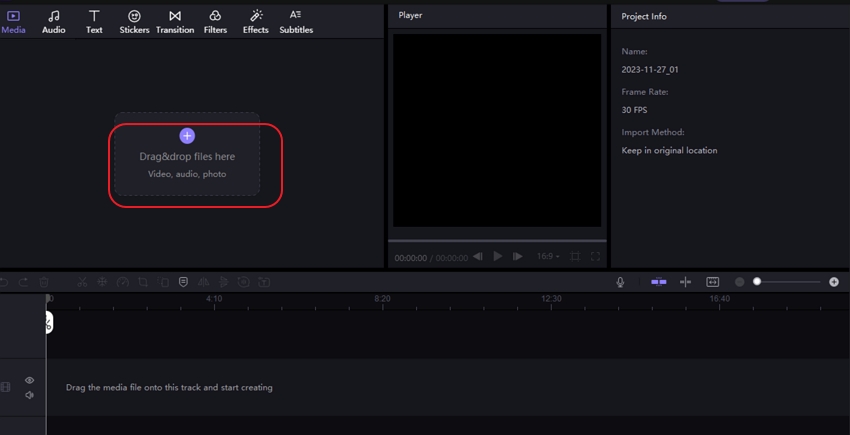Toggle the track eye visibility icon
Viewport: 850px width, 435px height.
pos(29,380)
